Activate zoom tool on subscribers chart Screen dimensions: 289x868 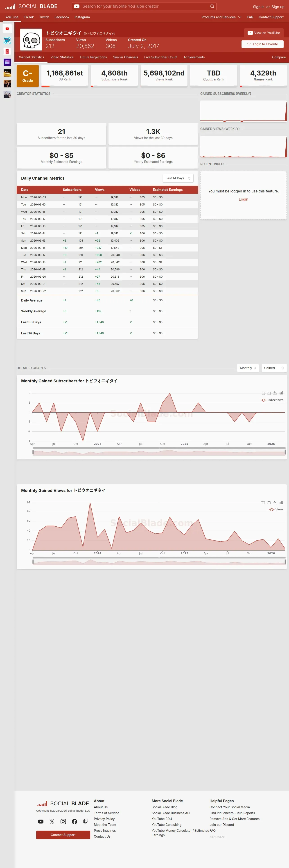(263, 393)
